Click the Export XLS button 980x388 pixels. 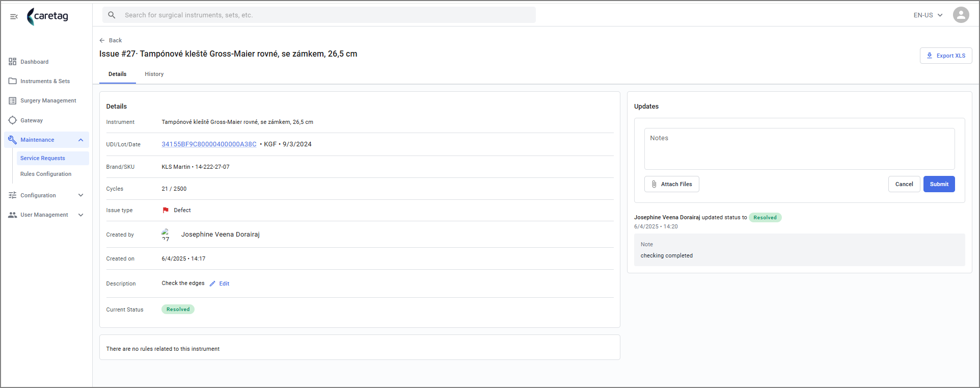click(x=946, y=56)
